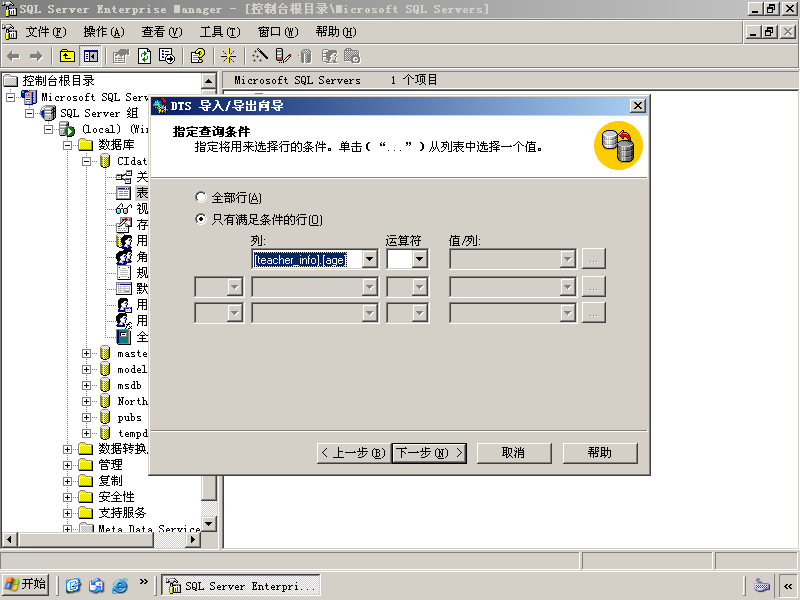Screen dimensions: 800x600
Task: Click SQL Server 组 group icon
Action: 48,113
